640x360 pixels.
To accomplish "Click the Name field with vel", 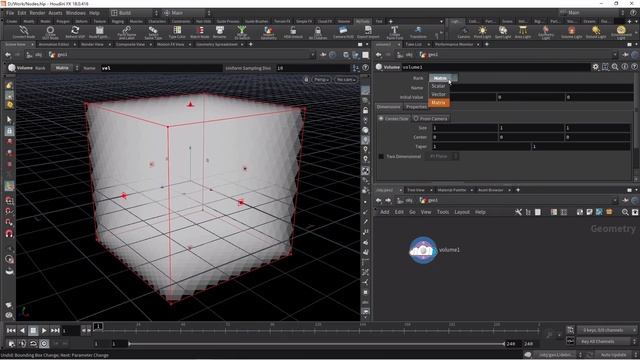I will click(x=161, y=68).
